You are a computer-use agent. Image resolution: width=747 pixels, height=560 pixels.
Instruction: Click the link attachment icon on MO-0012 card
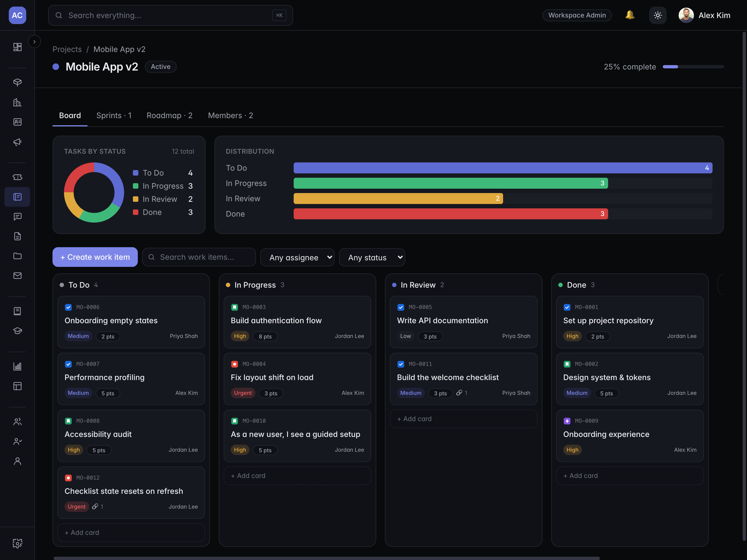(x=95, y=506)
